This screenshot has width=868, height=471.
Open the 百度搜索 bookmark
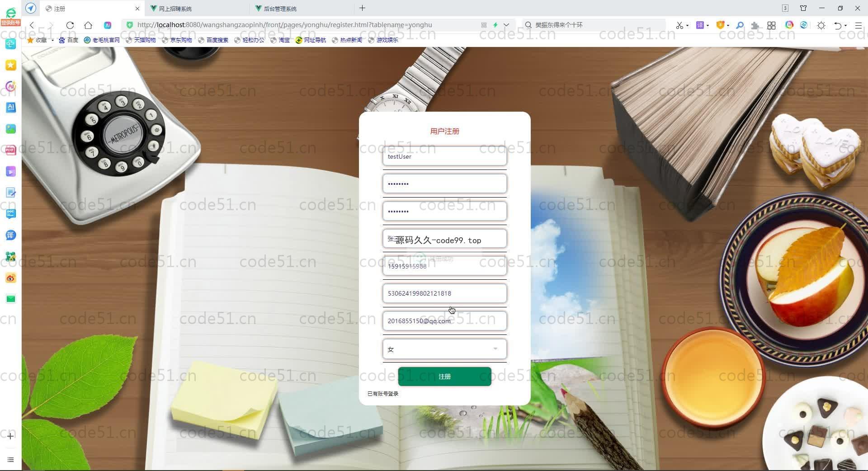[x=213, y=40]
